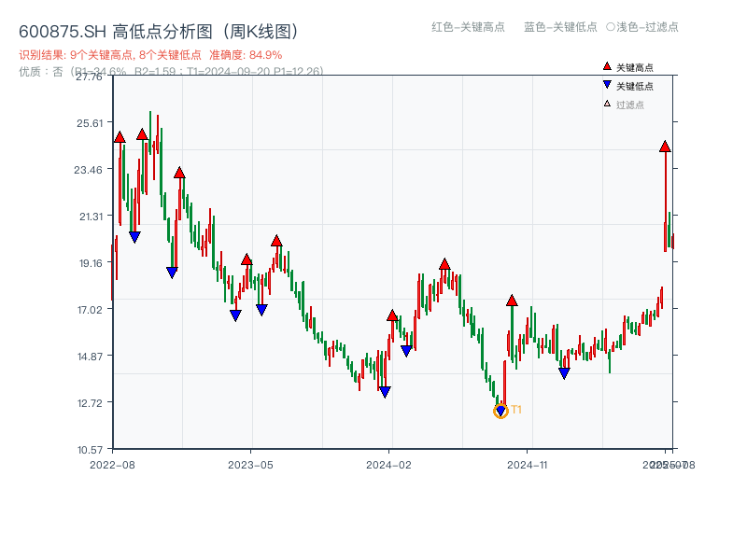
Task: Click the chart title 600875.SH 高低点分析图
Action: click(159, 30)
